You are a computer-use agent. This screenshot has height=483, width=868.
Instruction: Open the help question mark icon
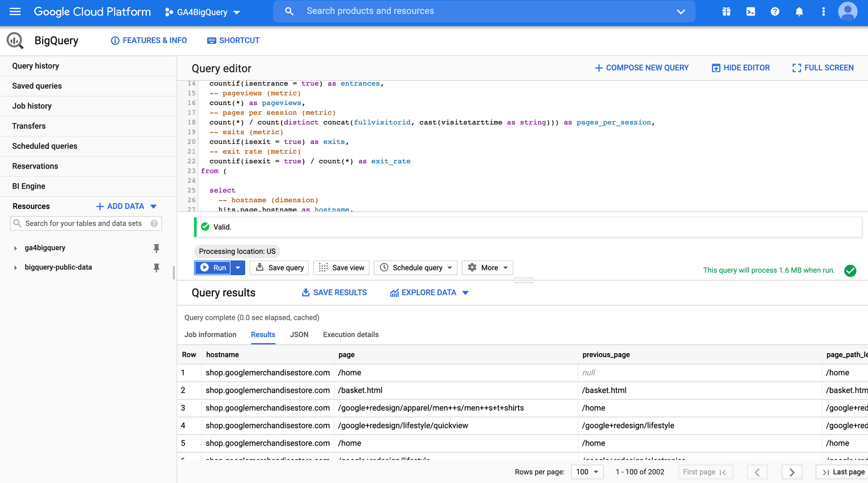775,12
